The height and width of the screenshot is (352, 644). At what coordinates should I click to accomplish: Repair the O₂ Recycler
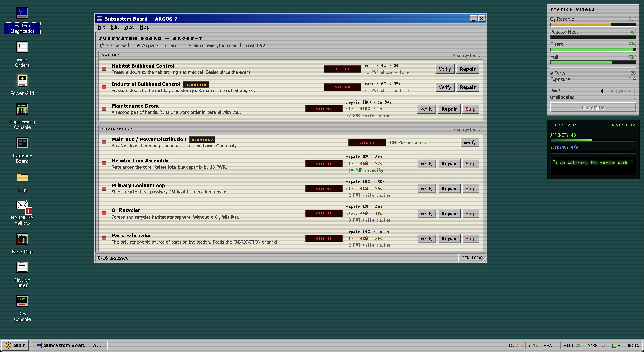click(449, 214)
